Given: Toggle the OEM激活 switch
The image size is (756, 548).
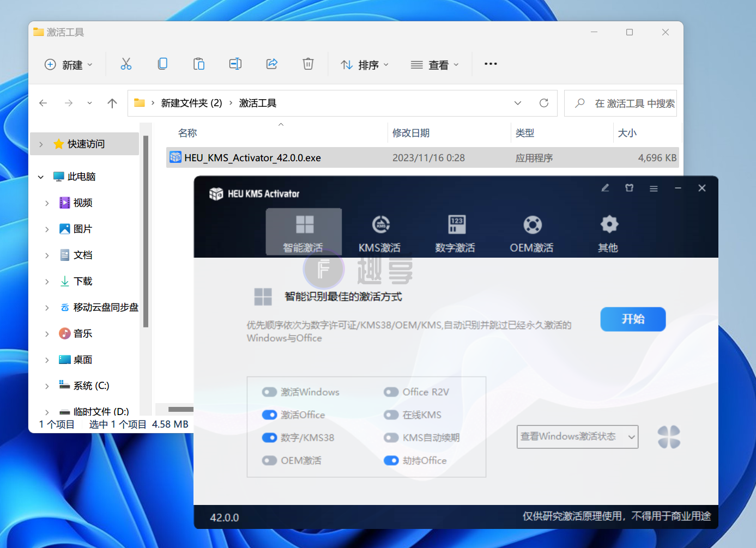Looking at the screenshot, I should (269, 460).
